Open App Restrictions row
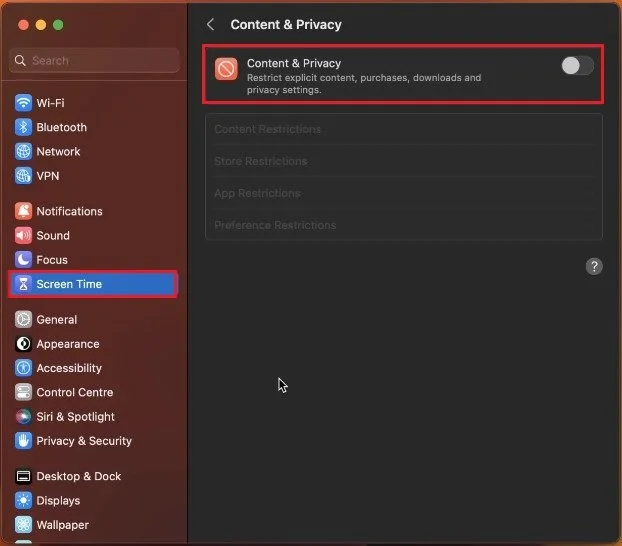622x546 pixels. tap(404, 193)
